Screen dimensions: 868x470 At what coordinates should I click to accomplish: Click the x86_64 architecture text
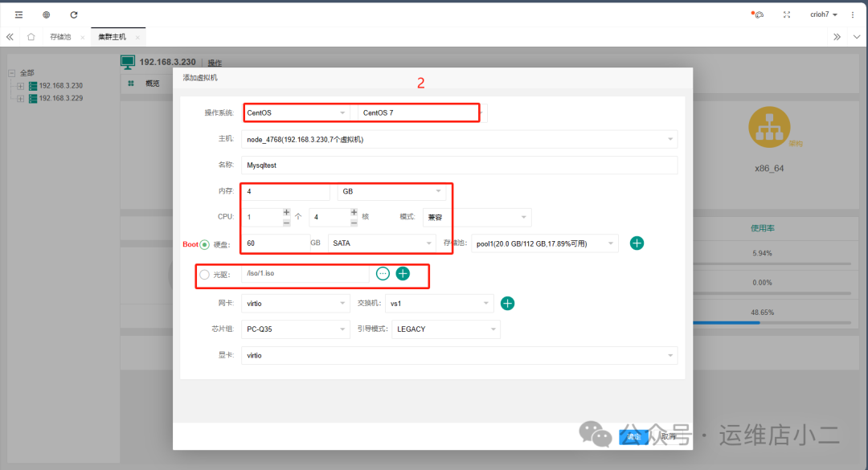(x=769, y=168)
